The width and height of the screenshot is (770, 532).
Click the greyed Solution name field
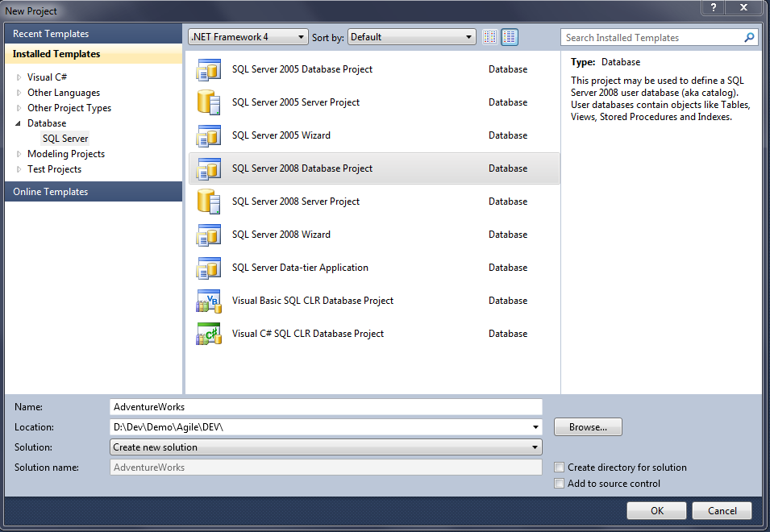[326, 468]
